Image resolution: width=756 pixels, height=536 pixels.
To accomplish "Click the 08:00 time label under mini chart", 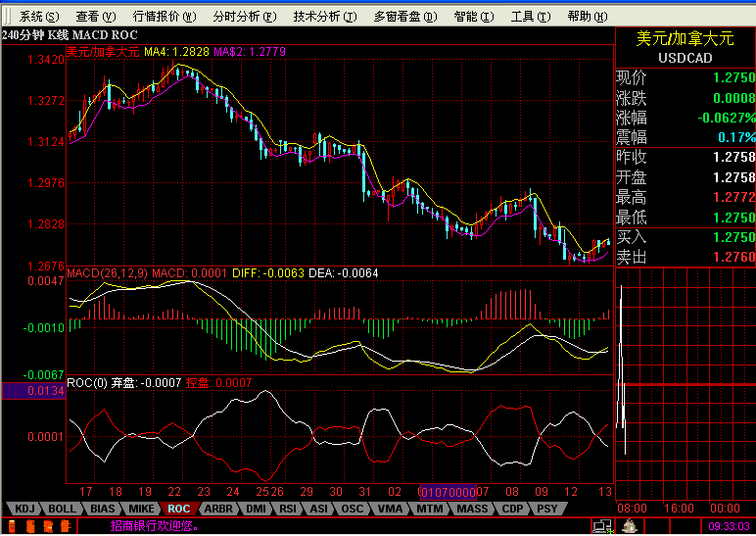I will [x=632, y=509].
